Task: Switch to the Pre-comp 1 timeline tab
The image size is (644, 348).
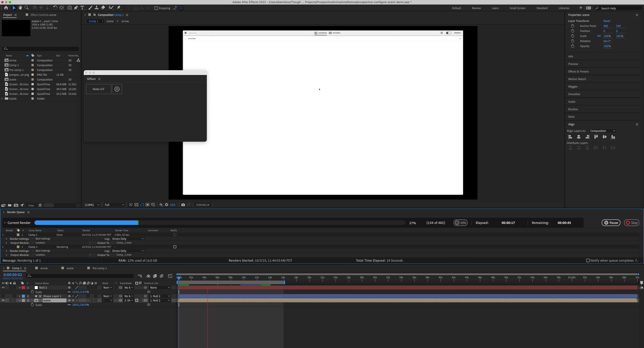Action: click(99, 268)
